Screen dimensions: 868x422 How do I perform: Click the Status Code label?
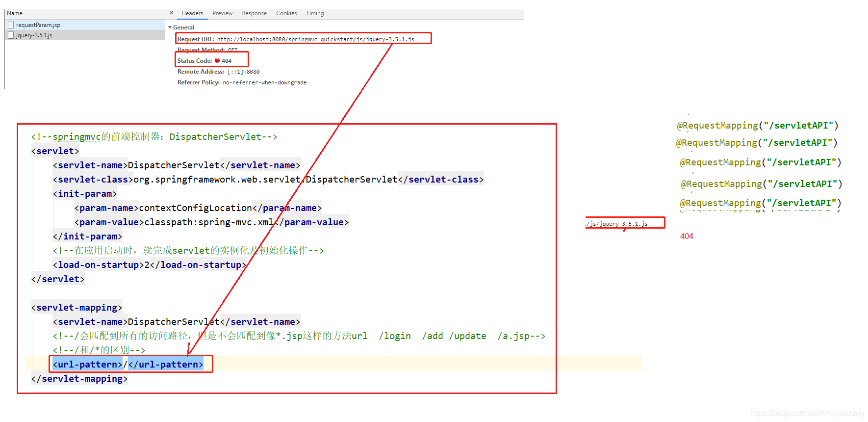(195, 61)
